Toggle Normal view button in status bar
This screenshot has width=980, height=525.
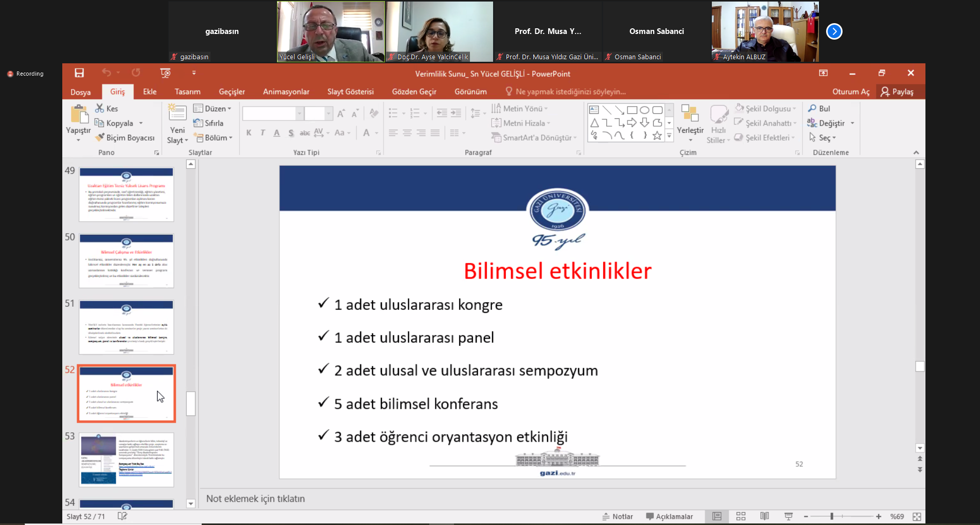tap(717, 516)
